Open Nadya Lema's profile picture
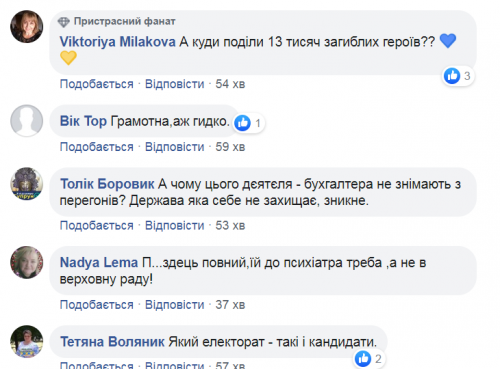Screen dimensions: 500x369 27,262
